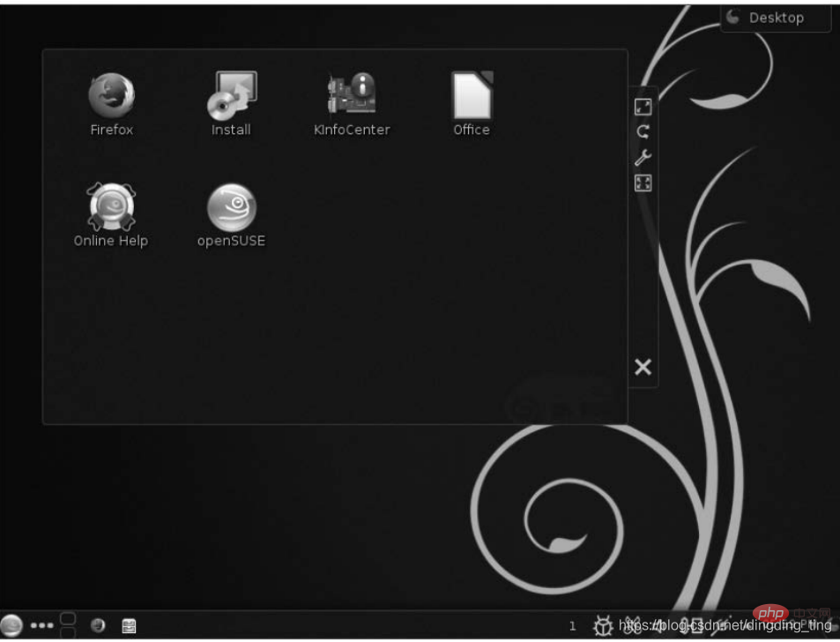Switch desktops using the pager
This screenshot has width=840, height=642.
pos(68,625)
